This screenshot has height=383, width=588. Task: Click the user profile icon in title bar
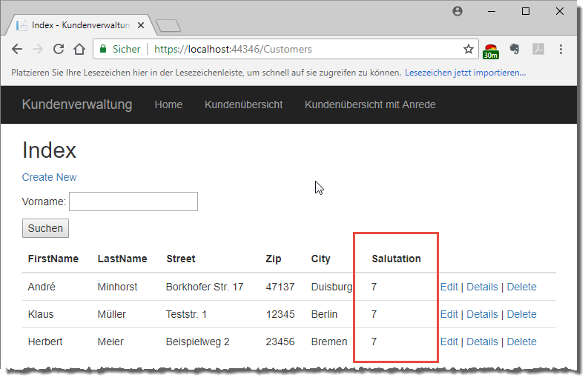(457, 11)
